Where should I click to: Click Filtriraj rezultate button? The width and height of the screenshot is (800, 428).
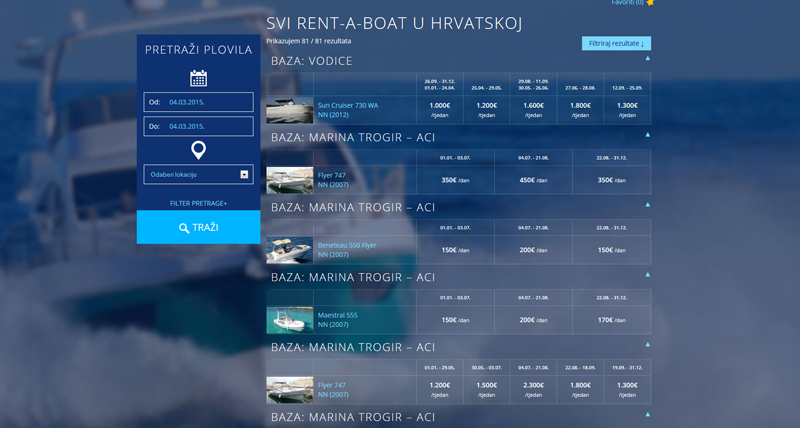pyautogui.click(x=616, y=43)
